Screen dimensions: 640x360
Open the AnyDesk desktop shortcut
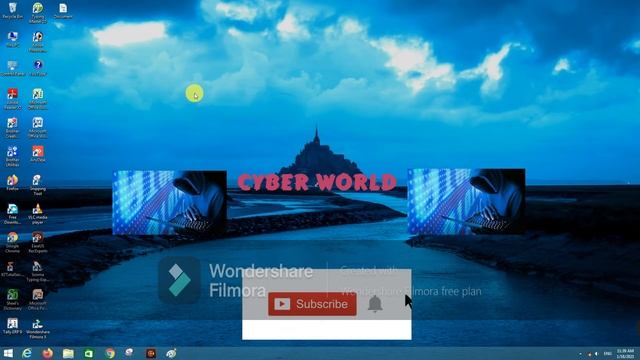pos(38,154)
